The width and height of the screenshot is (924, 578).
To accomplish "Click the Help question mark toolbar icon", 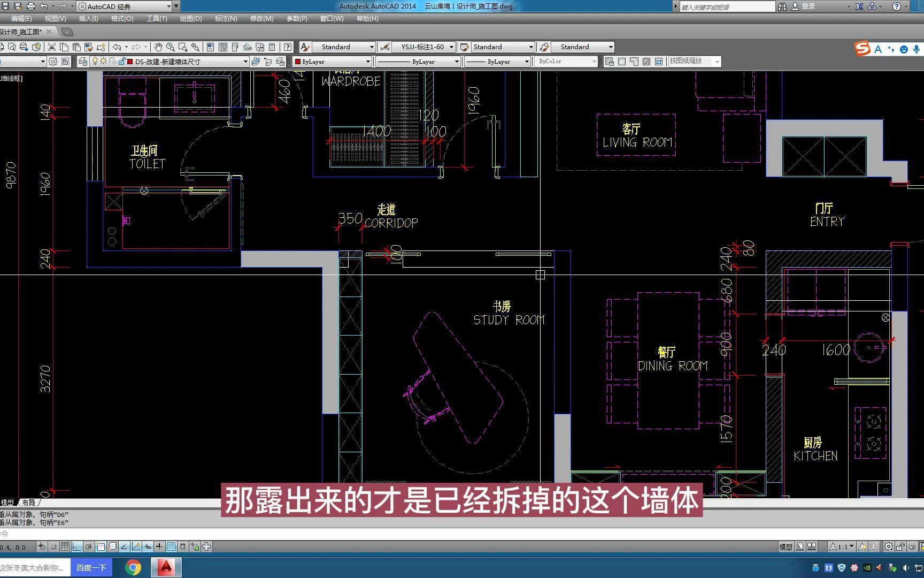I will (x=288, y=47).
